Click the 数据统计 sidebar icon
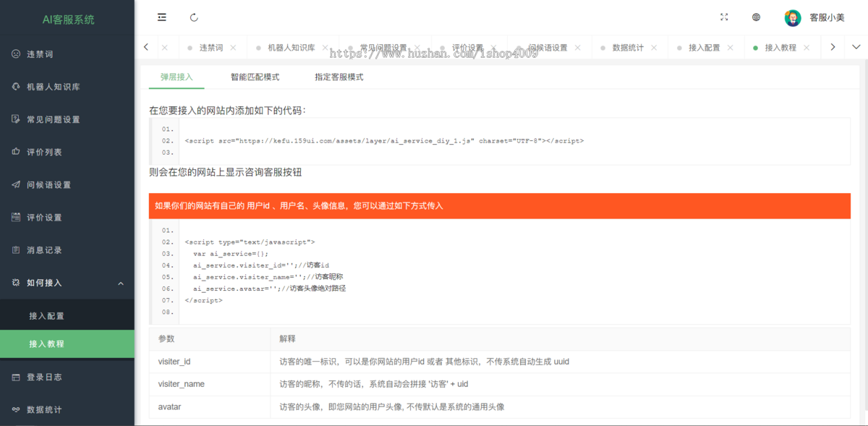 pos(16,409)
